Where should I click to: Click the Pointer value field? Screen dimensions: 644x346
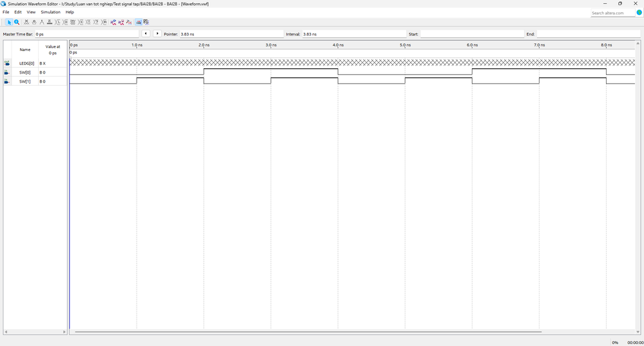point(231,34)
